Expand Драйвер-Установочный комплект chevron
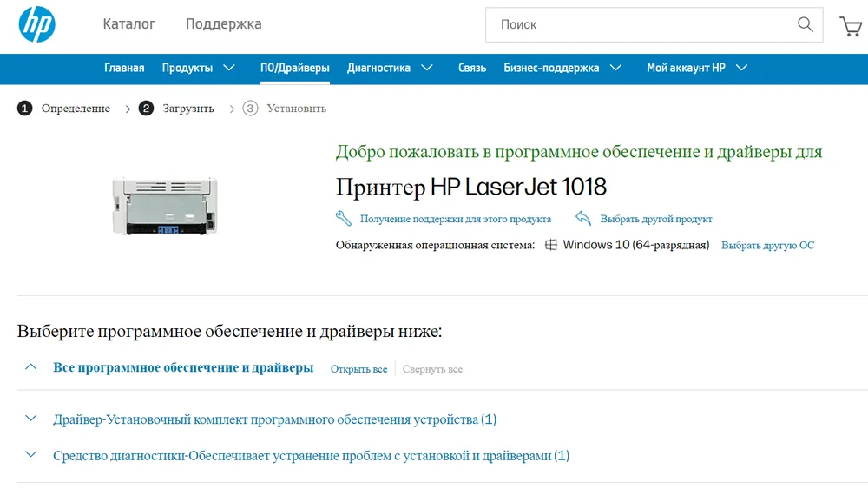Viewport: 868px width, 495px height. (31, 418)
